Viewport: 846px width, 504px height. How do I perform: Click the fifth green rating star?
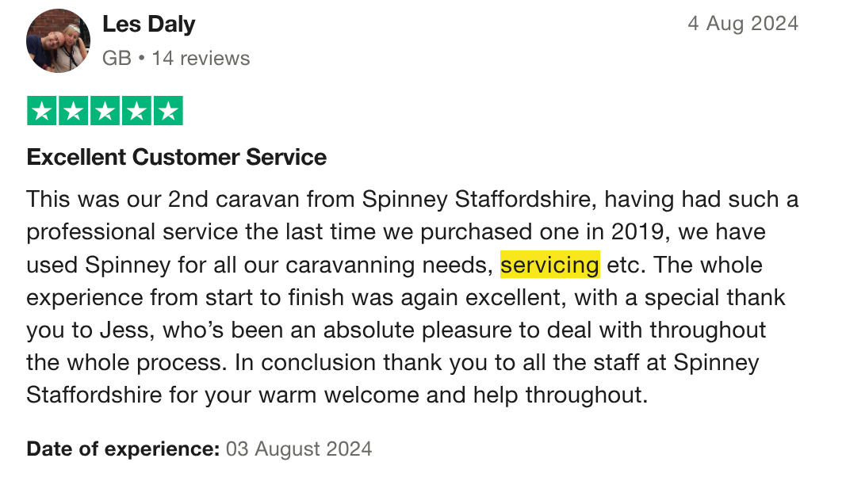(167, 111)
